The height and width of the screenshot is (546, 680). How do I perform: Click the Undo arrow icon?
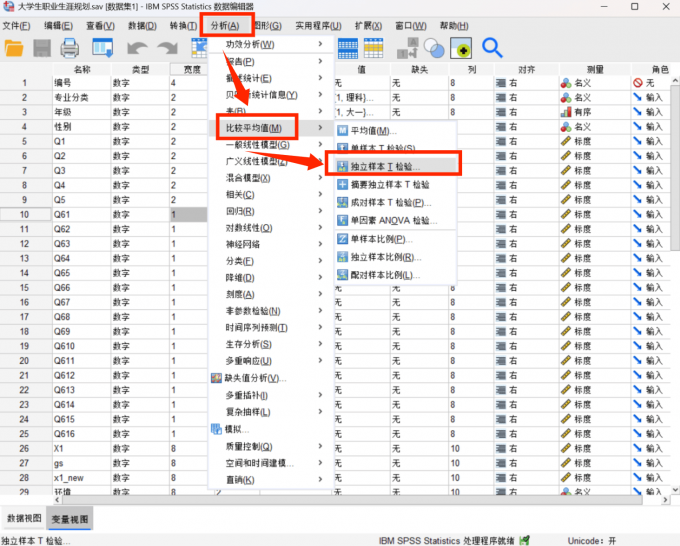click(x=137, y=48)
